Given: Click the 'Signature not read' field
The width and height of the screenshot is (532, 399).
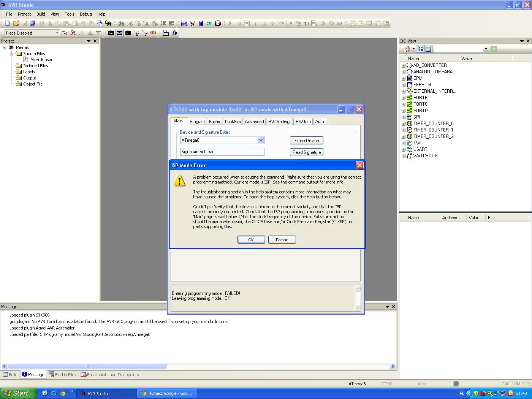Looking at the screenshot, I should 222,152.
